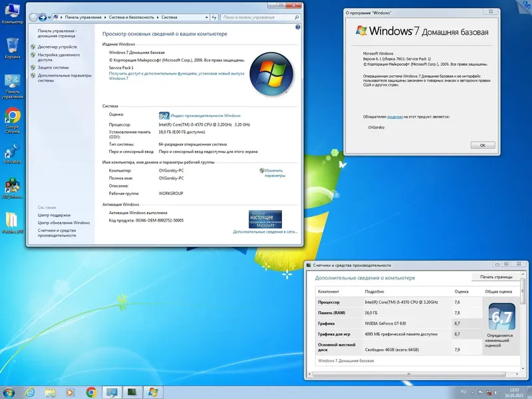Click the volume icon in the system tray
532x399 pixels.
tap(497, 392)
